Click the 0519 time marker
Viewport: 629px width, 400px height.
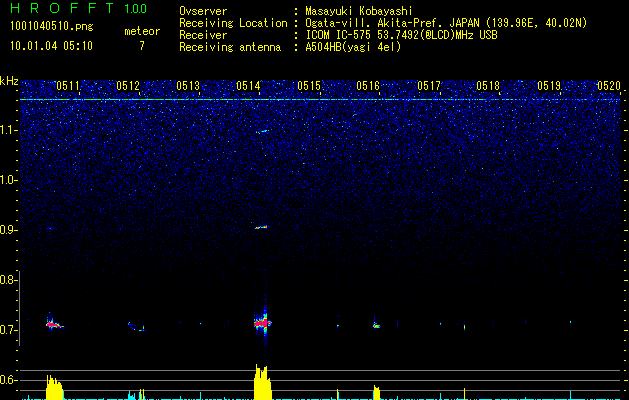[549, 85]
